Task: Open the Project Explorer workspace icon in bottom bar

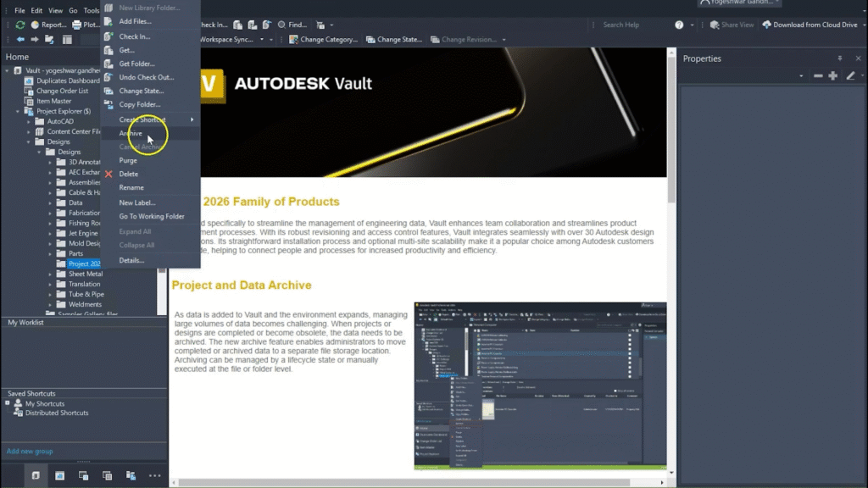Action: [x=131, y=476]
